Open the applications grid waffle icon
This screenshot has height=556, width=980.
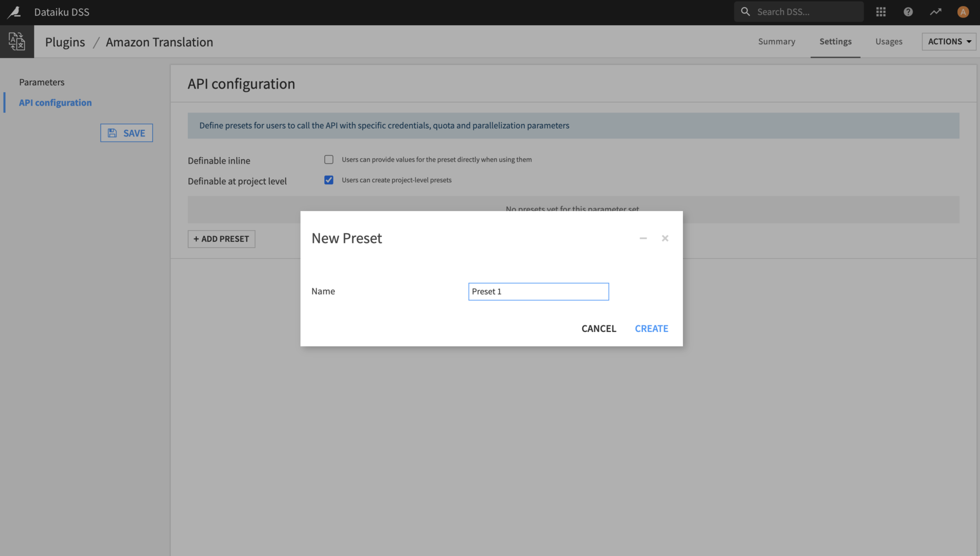tap(880, 11)
